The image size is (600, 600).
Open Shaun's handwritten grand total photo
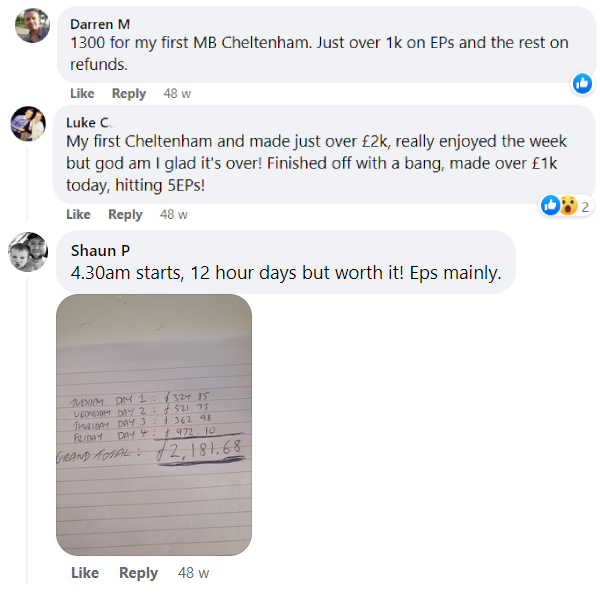pos(154,425)
